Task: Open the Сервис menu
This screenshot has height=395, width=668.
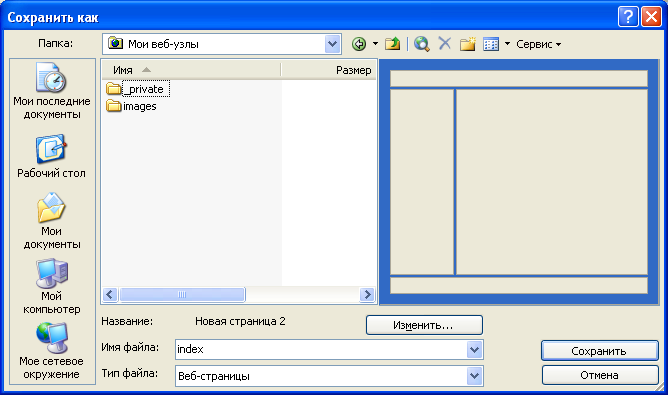Action: click(x=538, y=44)
